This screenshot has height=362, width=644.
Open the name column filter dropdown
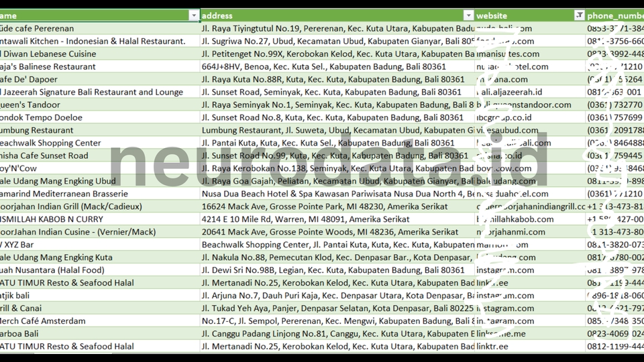tap(194, 15)
